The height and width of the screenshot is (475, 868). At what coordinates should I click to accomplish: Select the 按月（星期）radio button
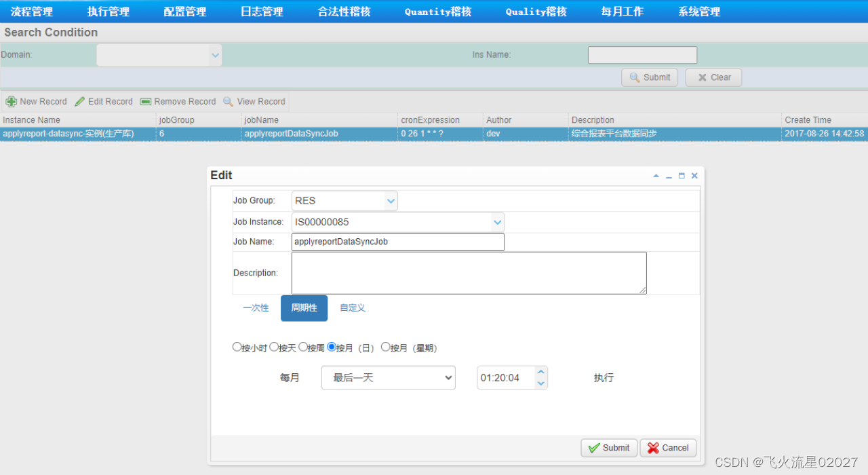tap(385, 347)
